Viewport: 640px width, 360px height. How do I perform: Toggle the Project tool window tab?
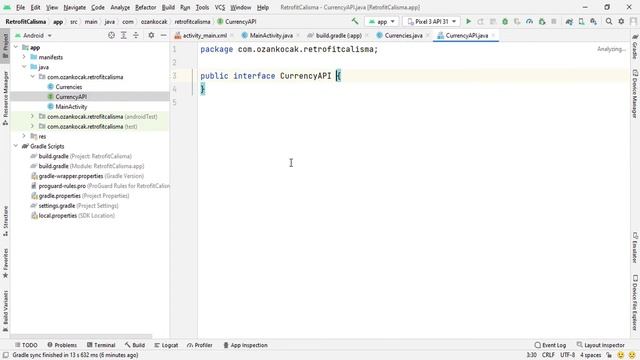pyautogui.click(x=5, y=46)
